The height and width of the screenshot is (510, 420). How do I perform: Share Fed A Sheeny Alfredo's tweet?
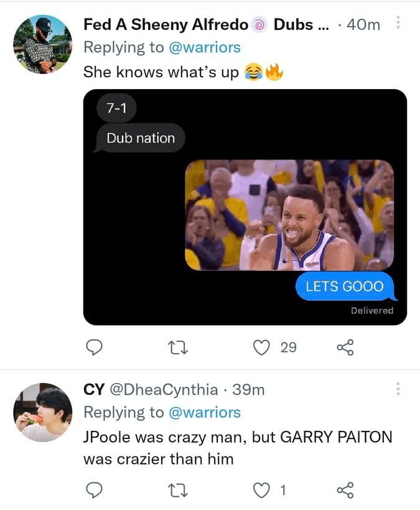(345, 347)
